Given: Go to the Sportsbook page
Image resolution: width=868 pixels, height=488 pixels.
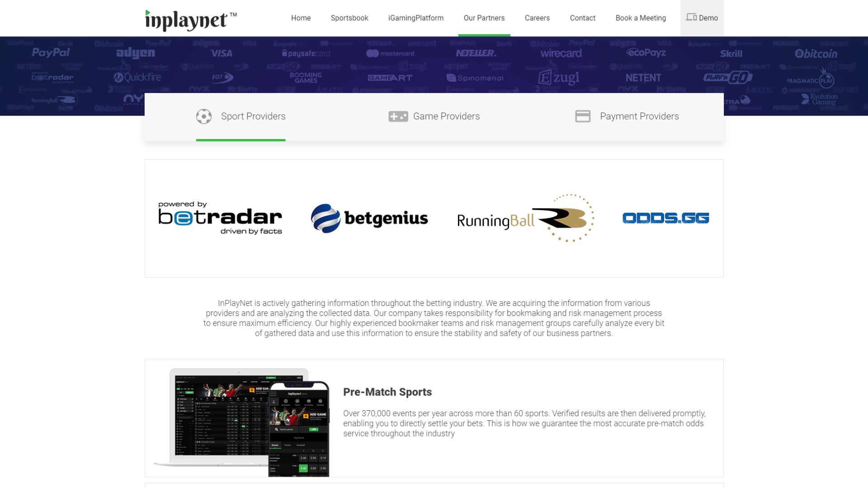Looking at the screenshot, I should pyautogui.click(x=349, y=18).
